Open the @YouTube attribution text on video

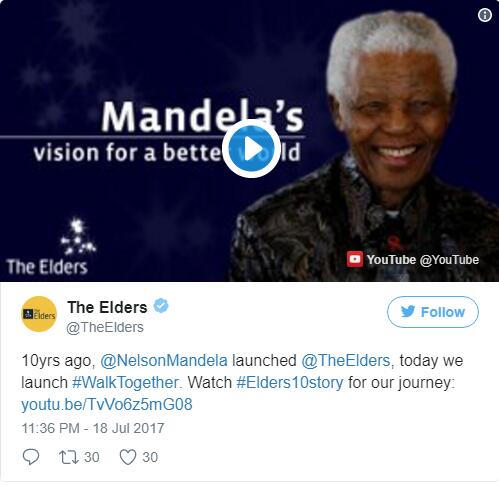point(449,260)
